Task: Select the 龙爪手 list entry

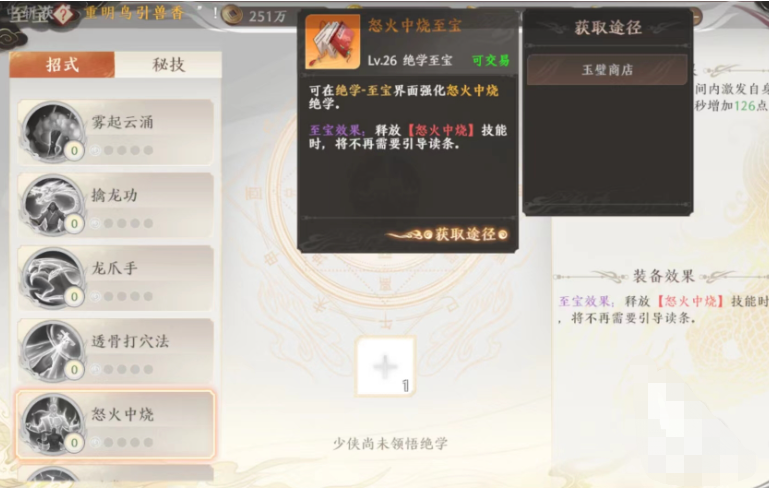Action: click(115, 278)
